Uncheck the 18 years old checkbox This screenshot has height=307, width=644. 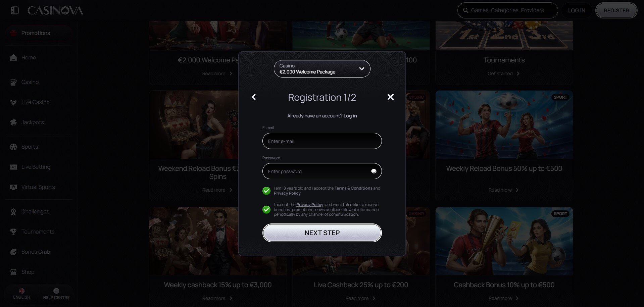(x=266, y=191)
